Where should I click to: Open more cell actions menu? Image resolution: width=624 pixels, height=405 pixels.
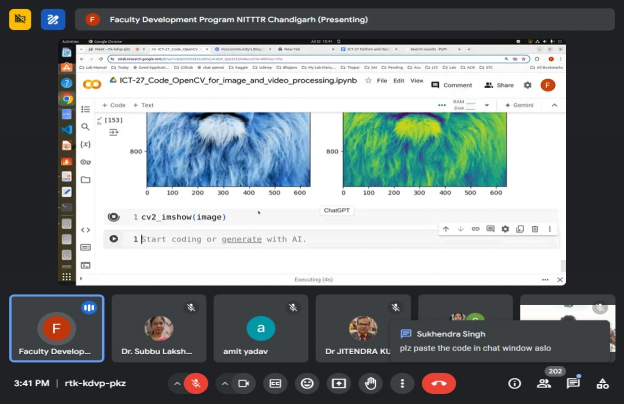point(550,229)
